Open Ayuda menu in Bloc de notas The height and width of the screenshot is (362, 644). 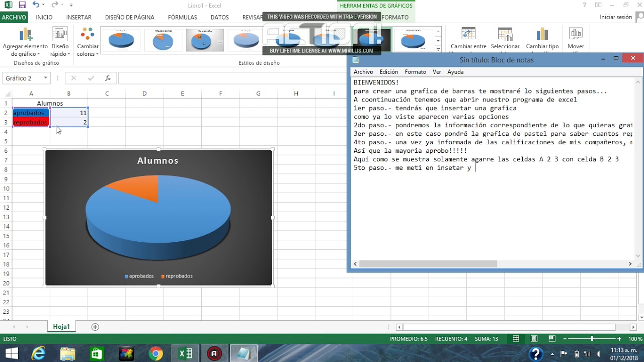click(455, 72)
